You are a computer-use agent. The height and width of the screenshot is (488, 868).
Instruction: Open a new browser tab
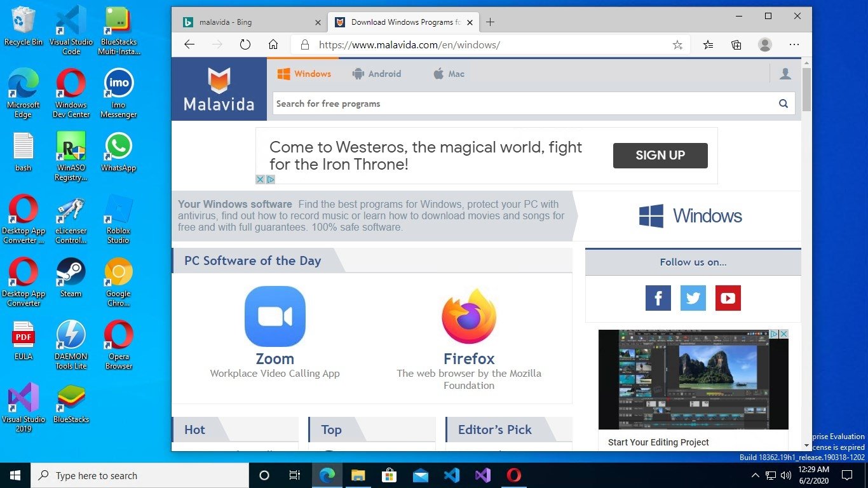(x=490, y=22)
